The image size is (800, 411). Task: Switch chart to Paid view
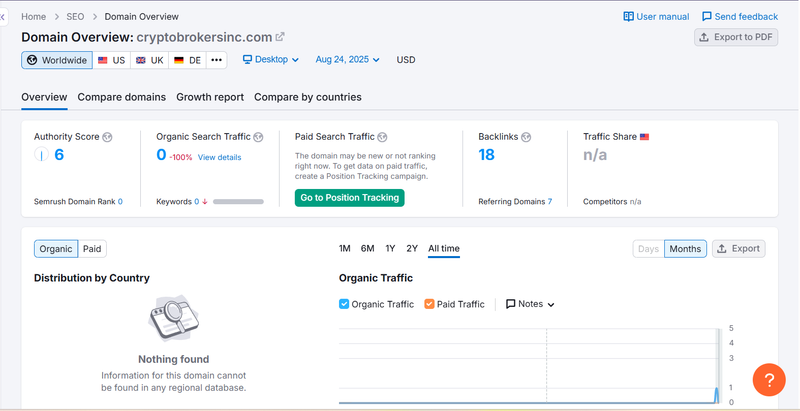92,249
